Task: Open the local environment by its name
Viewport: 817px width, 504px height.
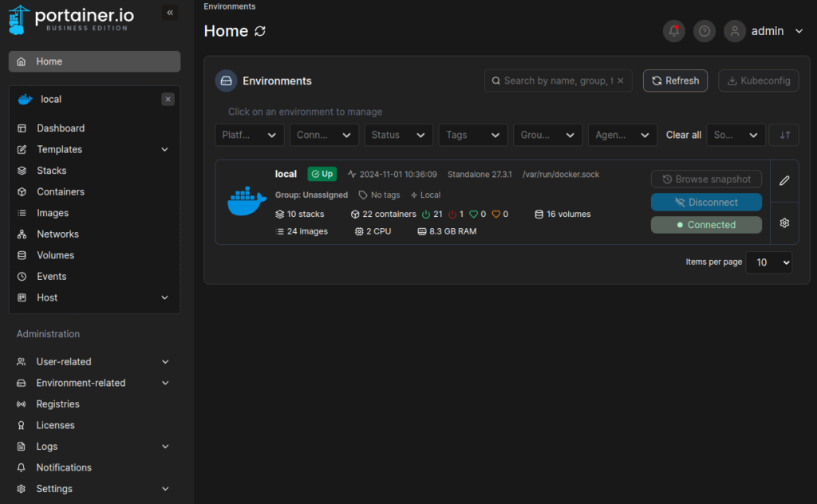Action: pyautogui.click(x=286, y=174)
